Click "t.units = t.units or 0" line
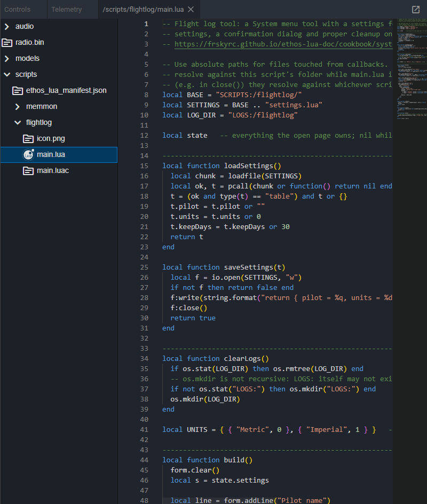Viewport: 427px width, 504px height. pyautogui.click(x=216, y=217)
